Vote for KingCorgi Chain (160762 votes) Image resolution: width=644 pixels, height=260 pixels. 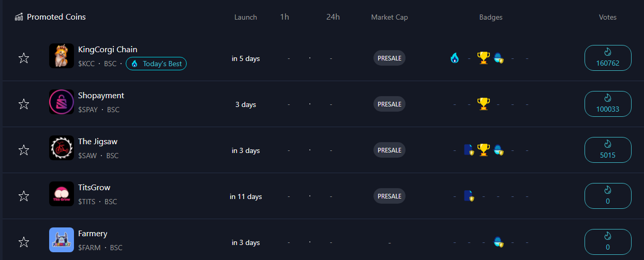pos(608,58)
